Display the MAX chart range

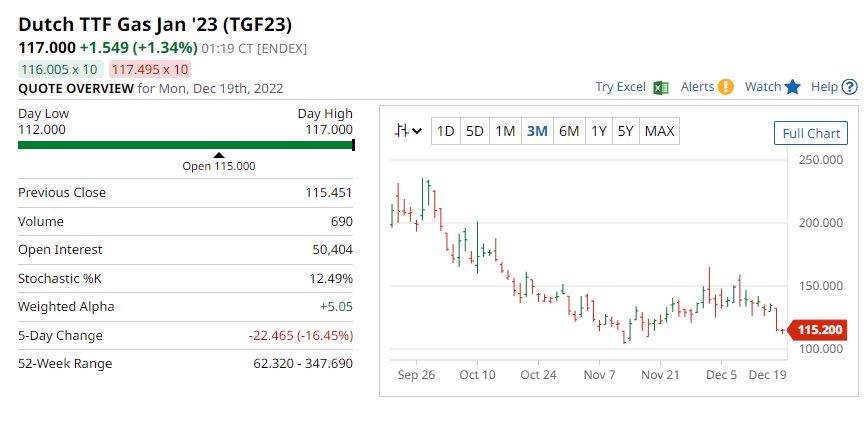659,131
